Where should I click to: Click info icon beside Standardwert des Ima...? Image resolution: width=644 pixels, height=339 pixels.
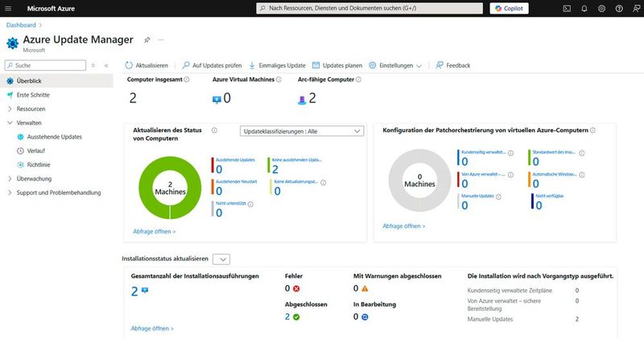coord(582,153)
